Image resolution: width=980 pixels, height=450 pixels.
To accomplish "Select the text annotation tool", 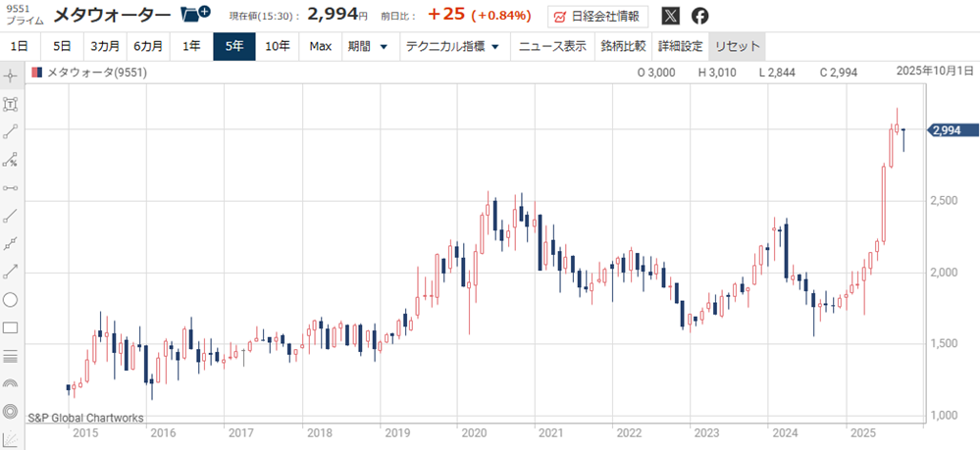I will 11,104.
